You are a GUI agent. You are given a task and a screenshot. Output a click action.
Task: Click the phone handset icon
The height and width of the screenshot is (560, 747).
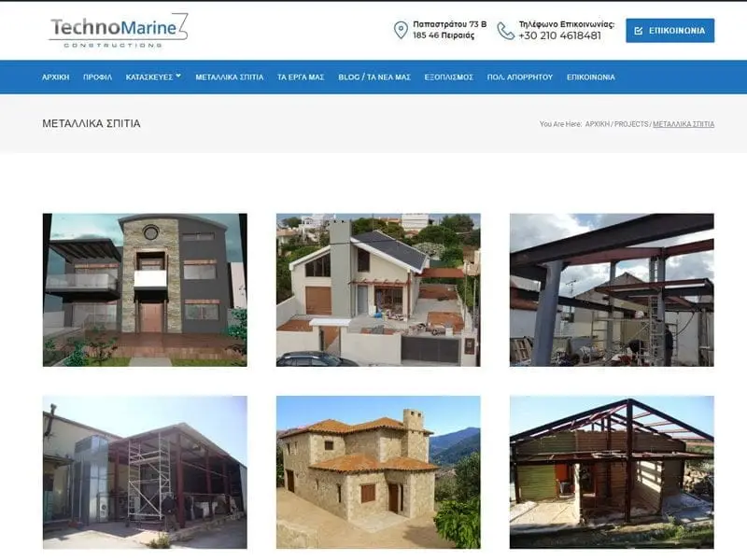[x=505, y=31]
